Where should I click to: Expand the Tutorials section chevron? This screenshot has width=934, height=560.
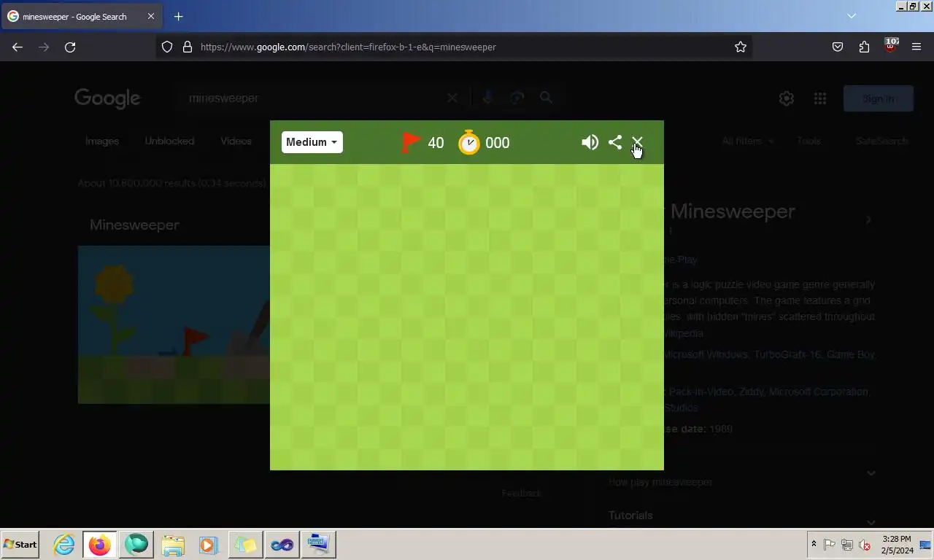coord(871,522)
